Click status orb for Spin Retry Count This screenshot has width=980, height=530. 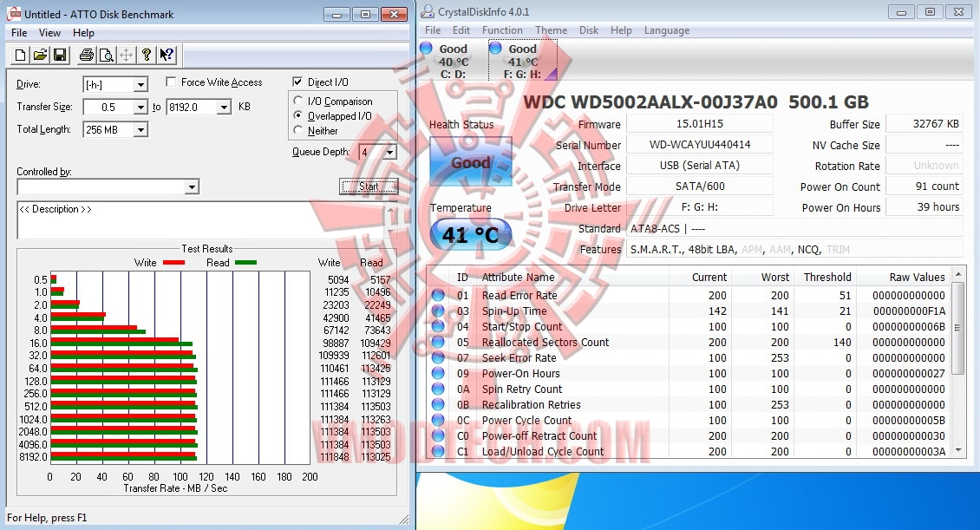click(437, 389)
